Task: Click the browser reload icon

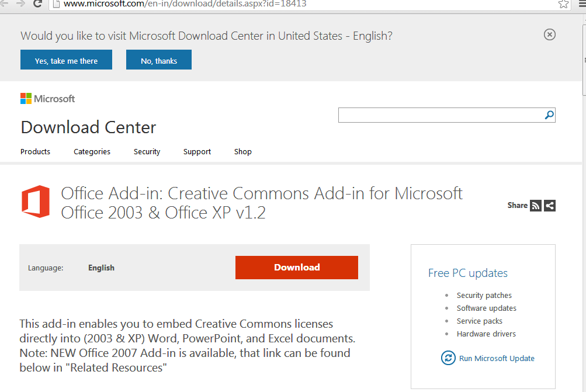Action: pos(37,4)
